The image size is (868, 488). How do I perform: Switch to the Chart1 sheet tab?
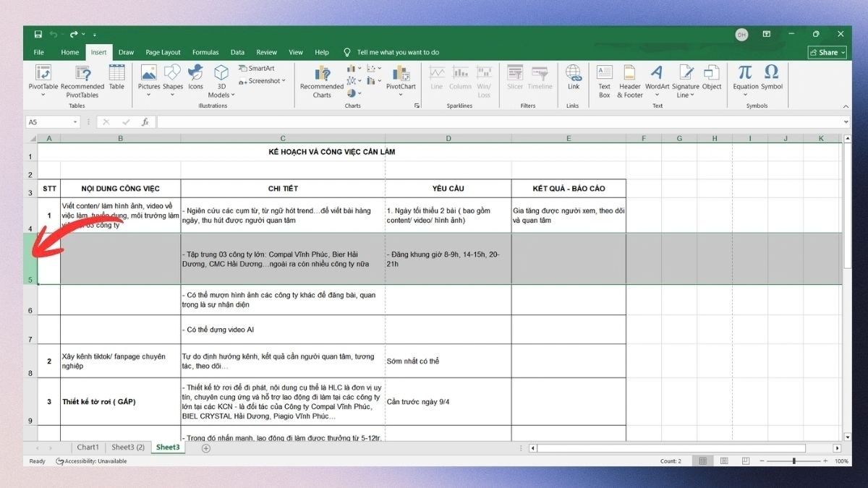88,448
